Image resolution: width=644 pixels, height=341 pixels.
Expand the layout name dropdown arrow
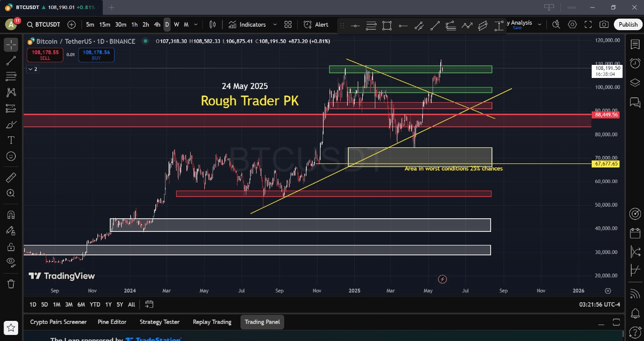pyautogui.click(x=539, y=24)
